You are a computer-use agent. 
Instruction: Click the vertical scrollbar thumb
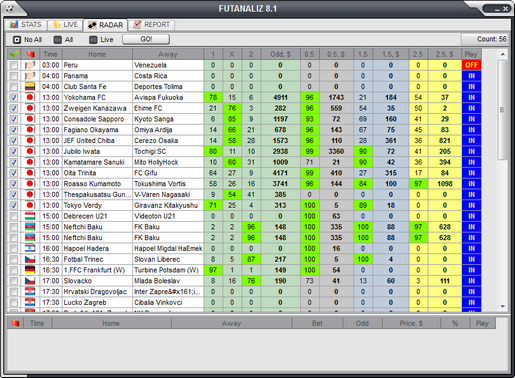tap(503, 110)
